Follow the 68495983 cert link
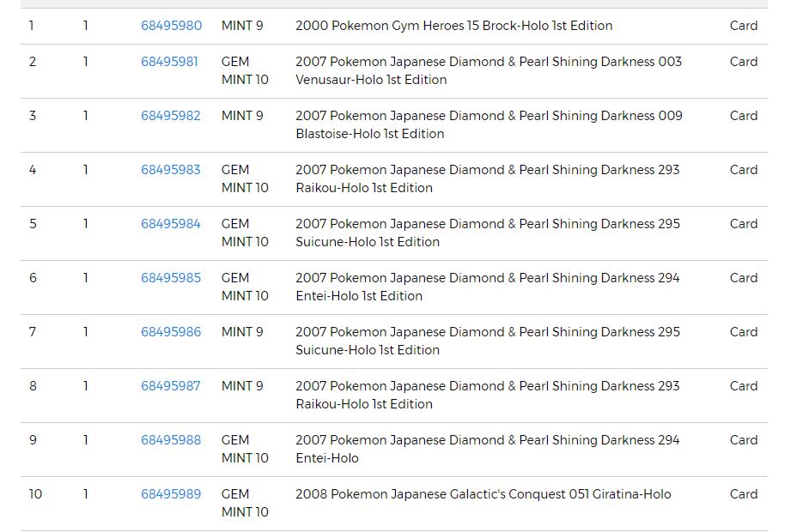Screen dimensions: 809x532 [x=171, y=170]
